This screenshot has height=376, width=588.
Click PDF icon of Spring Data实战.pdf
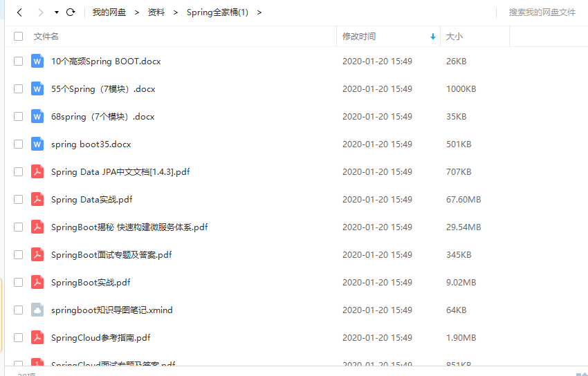click(x=37, y=200)
